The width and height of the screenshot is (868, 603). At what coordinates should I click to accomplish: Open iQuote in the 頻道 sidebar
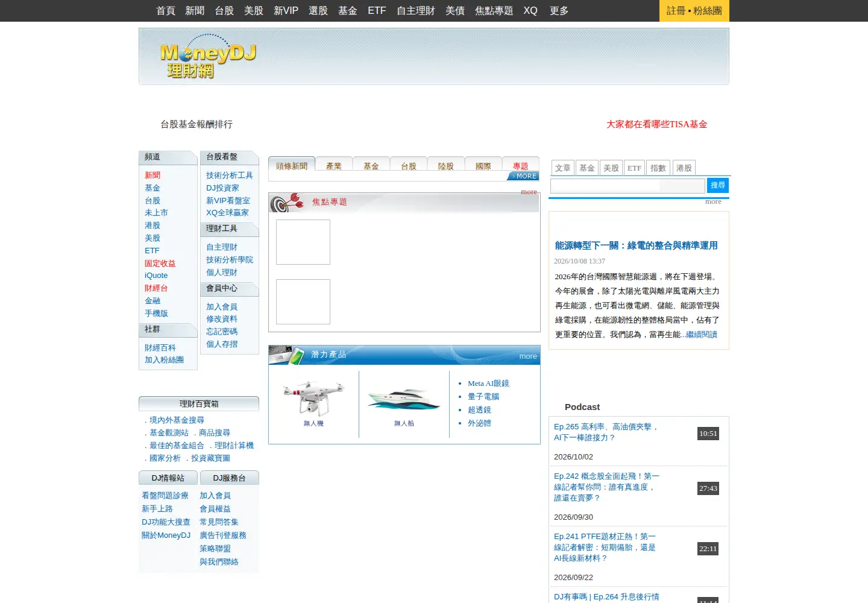tap(156, 276)
